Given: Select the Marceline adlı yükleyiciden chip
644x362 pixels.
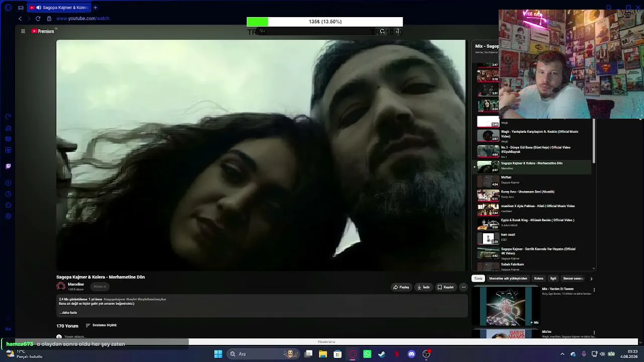Looking at the screenshot, I should (x=508, y=279).
